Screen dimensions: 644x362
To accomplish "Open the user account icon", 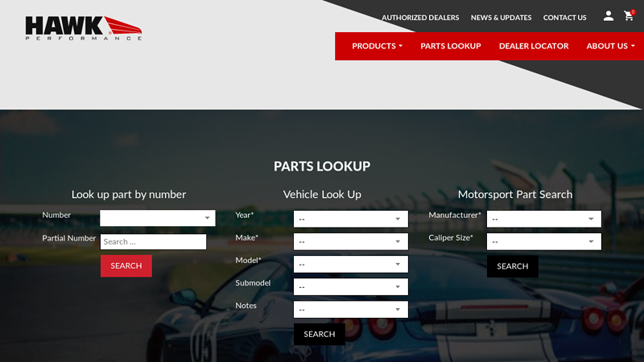I will (608, 16).
